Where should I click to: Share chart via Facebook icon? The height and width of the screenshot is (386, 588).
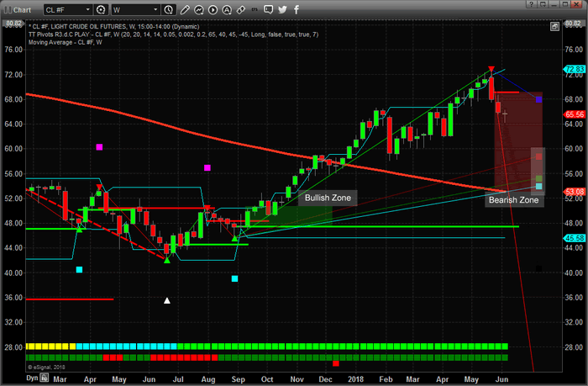click(297, 10)
